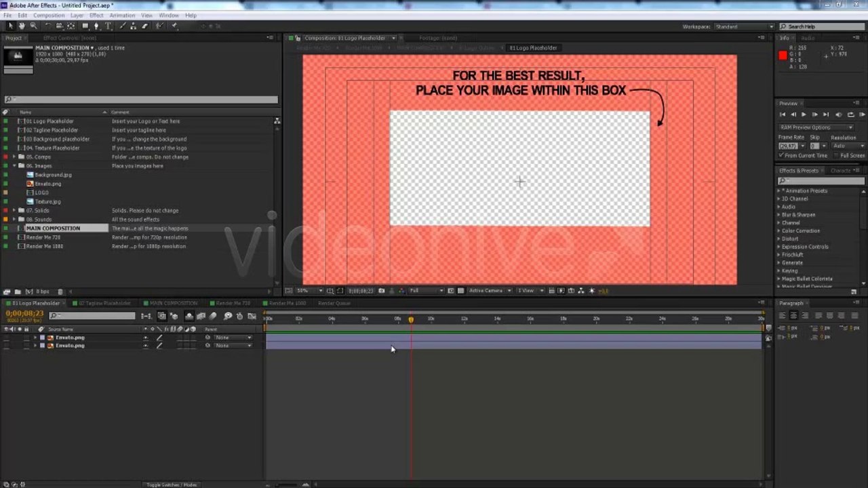Select MAIN COMPOSITION in Project panel

tap(53, 228)
